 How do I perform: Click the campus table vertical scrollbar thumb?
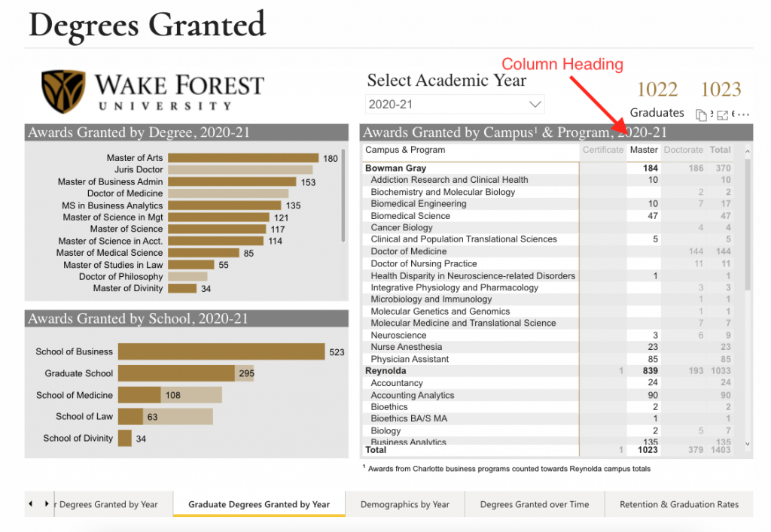pyautogui.click(x=748, y=224)
